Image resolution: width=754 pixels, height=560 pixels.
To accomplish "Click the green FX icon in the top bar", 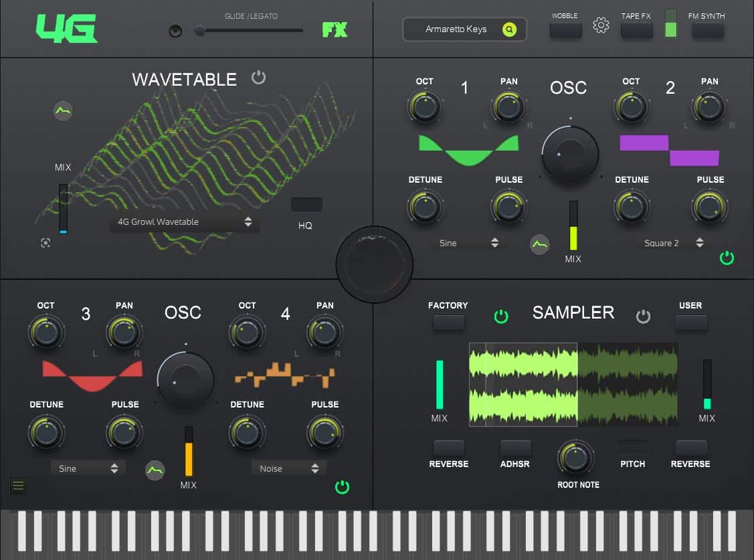I will 334,29.
